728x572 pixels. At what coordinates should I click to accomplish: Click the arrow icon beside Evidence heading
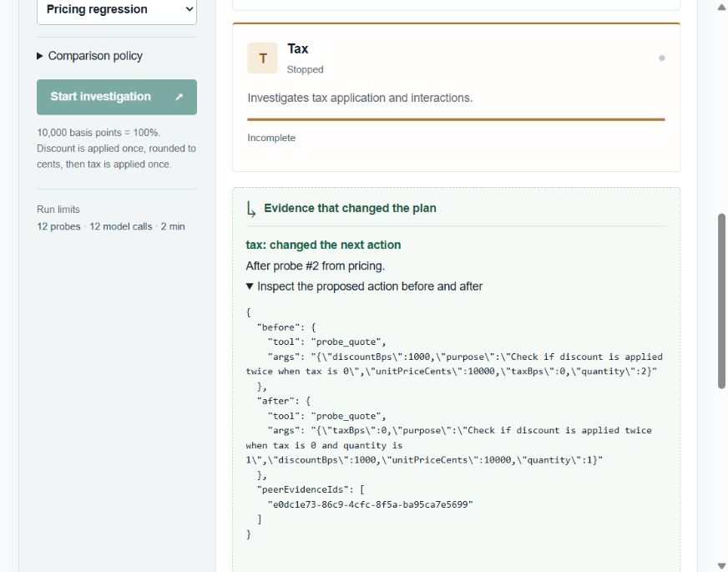[x=250, y=209]
